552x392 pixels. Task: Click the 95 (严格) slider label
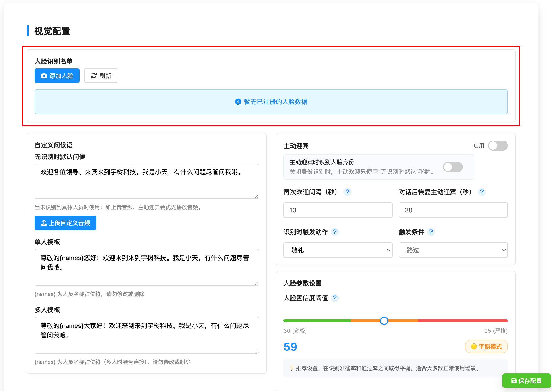coord(496,331)
